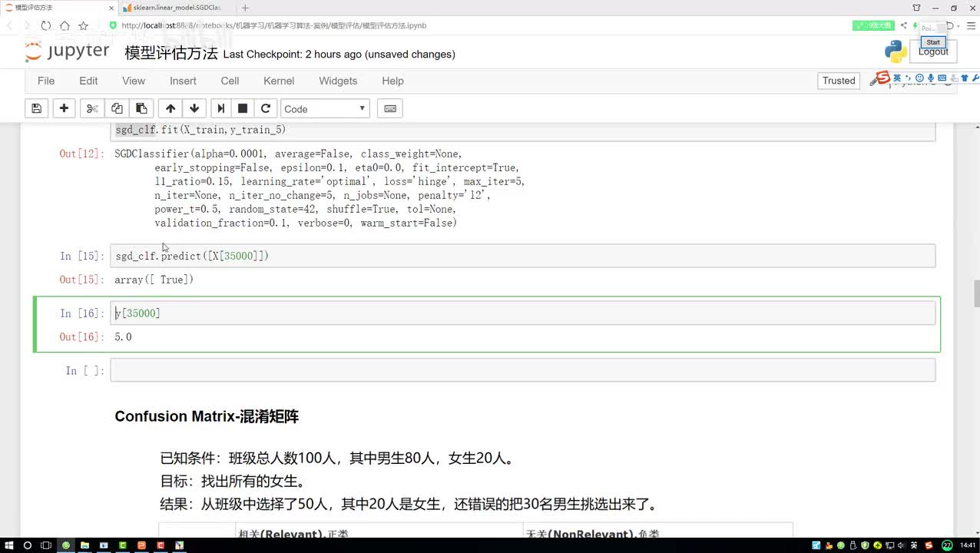Open browser hamburger menu

coord(971,25)
